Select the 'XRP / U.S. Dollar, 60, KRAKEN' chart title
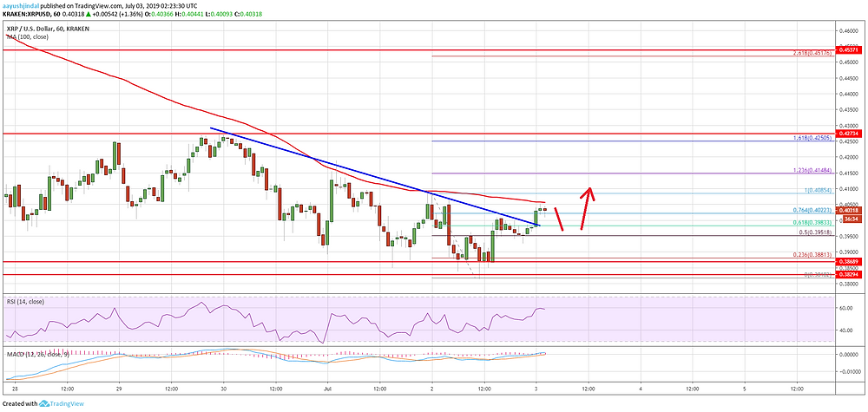This screenshot has height=412, width=868. point(48,29)
